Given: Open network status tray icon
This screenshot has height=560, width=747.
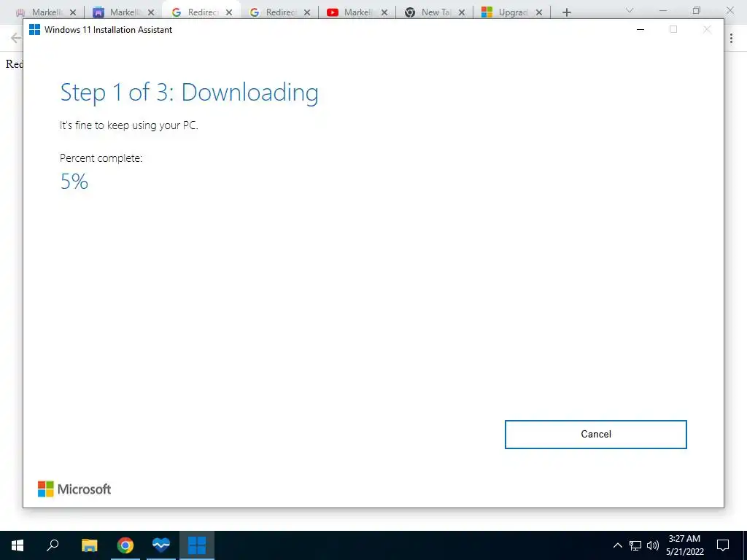Looking at the screenshot, I should click(x=635, y=545).
